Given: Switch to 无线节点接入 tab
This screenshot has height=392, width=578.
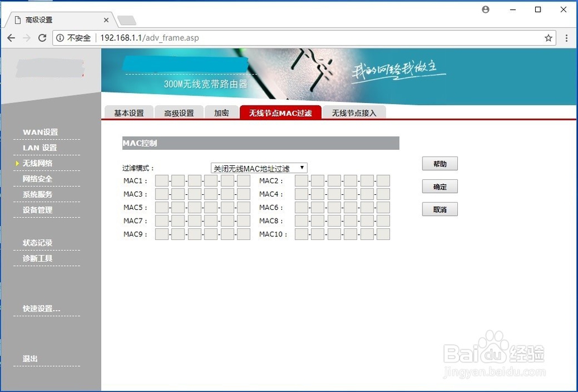Looking at the screenshot, I should click(354, 113).
